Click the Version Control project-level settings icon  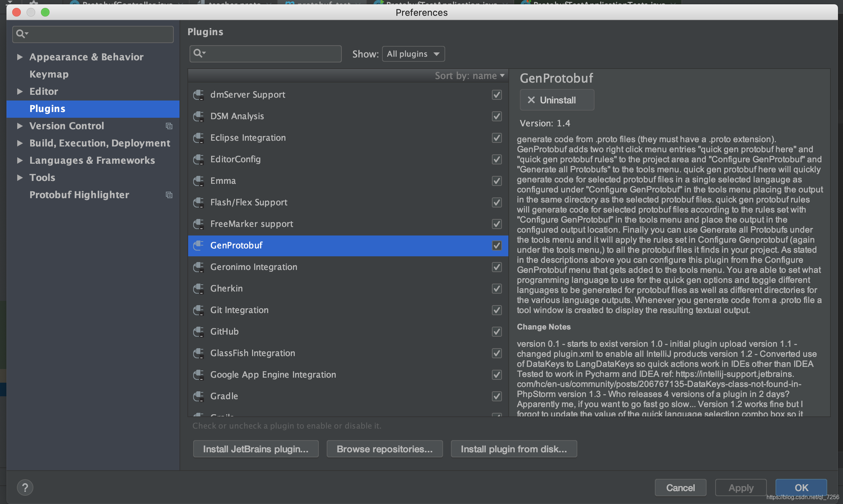click(x=169, y=126)
